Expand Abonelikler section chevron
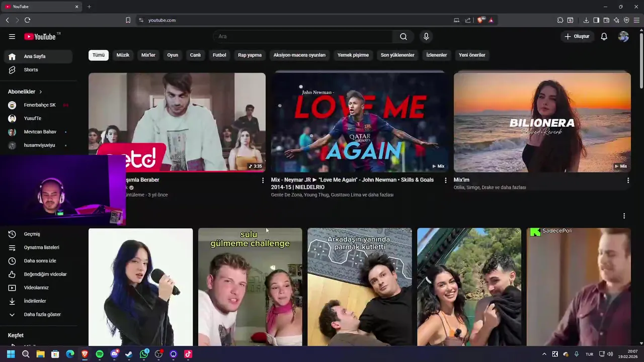Image resolution: width=644 pixels, height=362 pixels. (x=40, y=92)
